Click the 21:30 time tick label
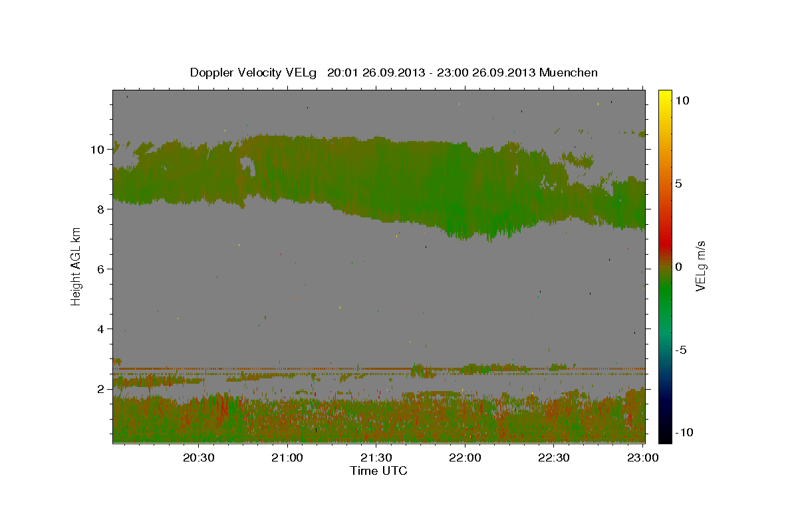The image size is (798, 532). pos(376,458)
